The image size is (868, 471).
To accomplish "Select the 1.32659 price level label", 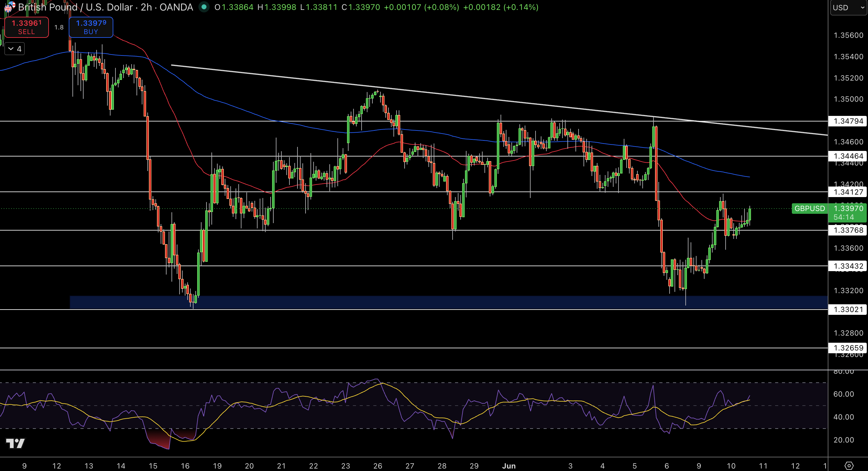I will pos(848,348).
